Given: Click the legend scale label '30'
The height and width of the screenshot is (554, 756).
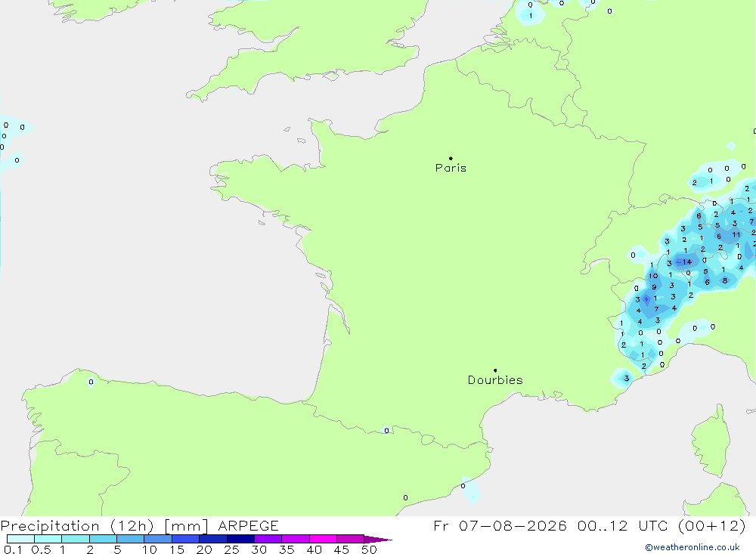Looking at the screenshot, I should [259, 549].
